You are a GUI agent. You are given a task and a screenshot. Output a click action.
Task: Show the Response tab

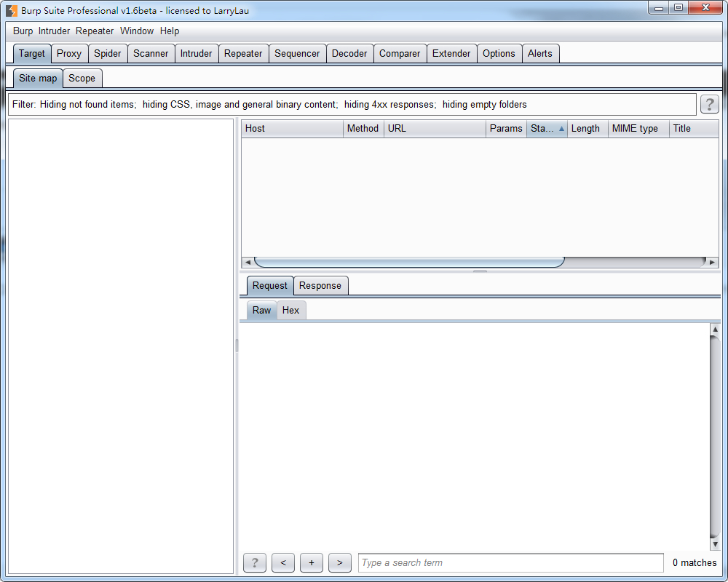pos(320,285)
